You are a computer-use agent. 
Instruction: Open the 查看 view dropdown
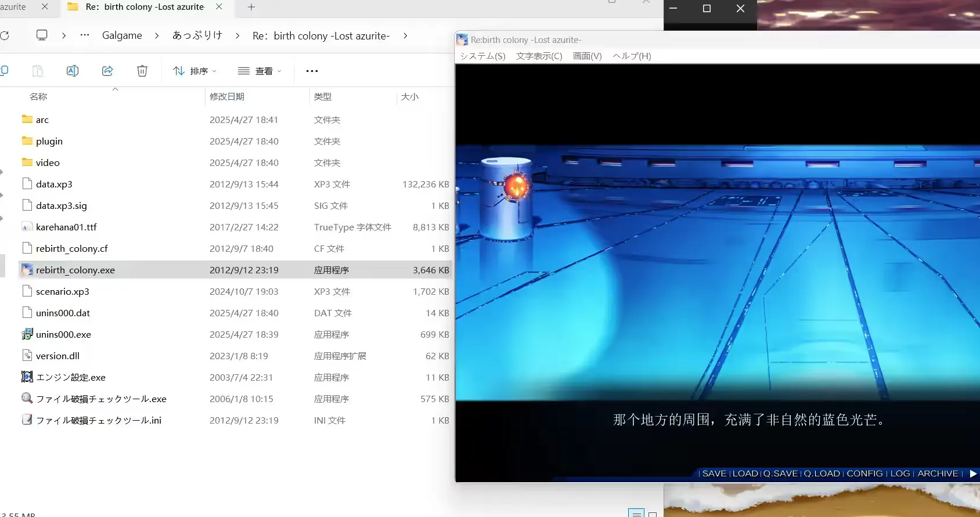coord(260,71)
